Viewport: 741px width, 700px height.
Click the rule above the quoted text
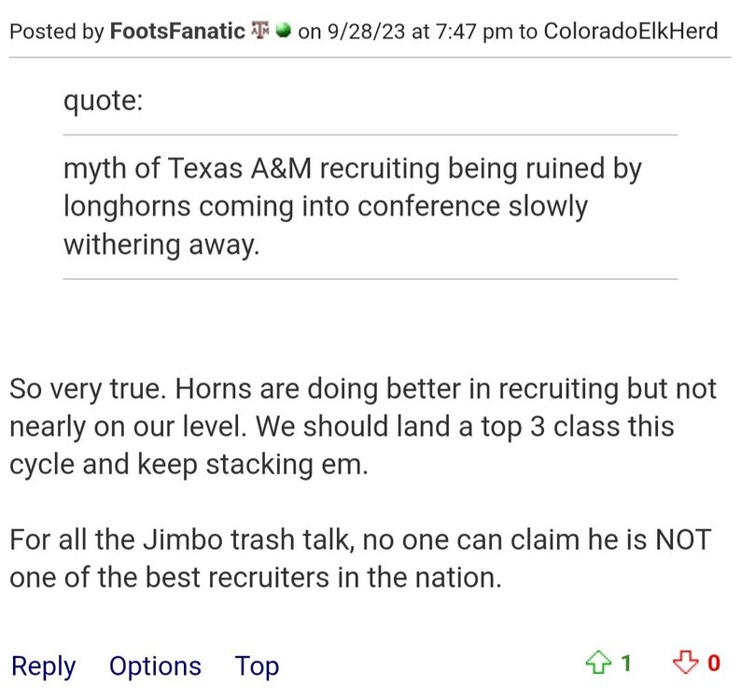point(370,135)
